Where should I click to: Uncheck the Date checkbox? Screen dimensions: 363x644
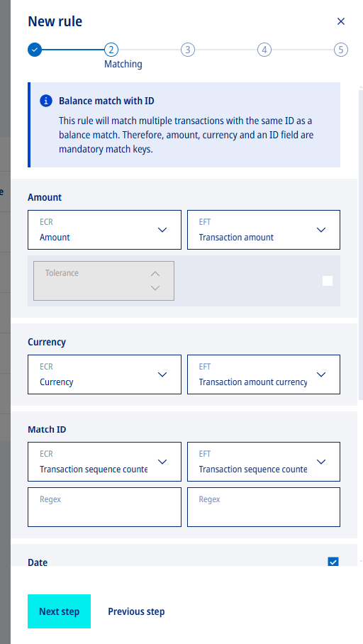pyautogui.click(x=333, y=562)
